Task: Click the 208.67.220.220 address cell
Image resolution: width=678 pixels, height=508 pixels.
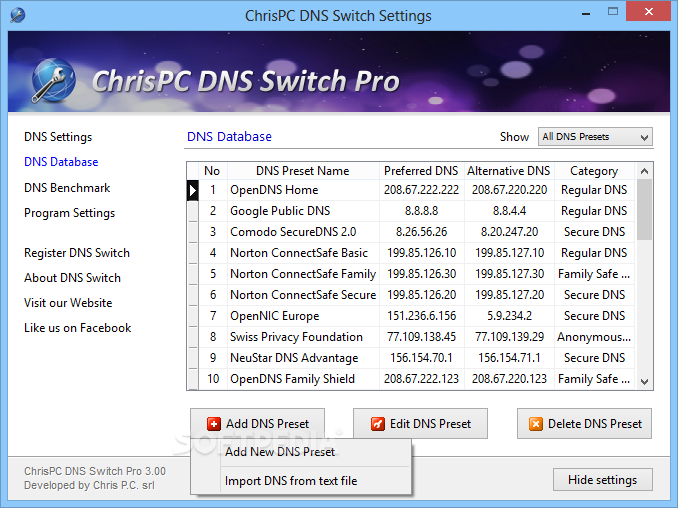Action: tap(509, 190)
